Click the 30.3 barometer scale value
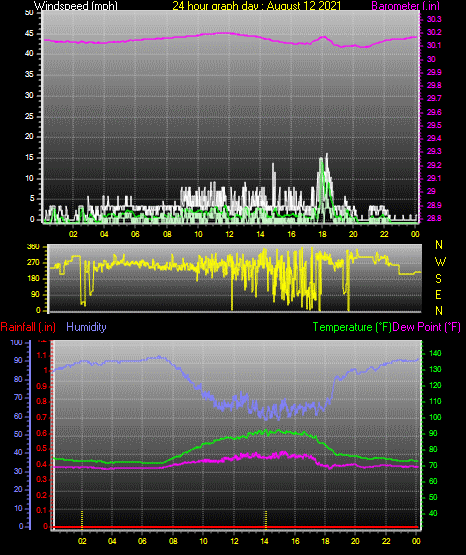The image size is (466, 555). 434,19
